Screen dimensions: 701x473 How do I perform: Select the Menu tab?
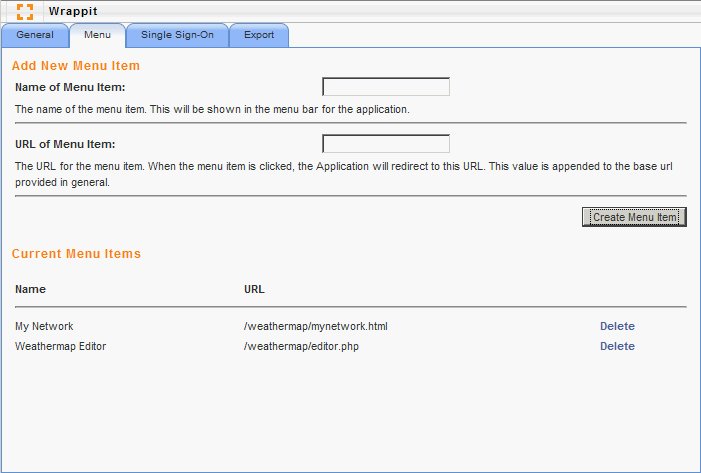pyautogui.click(x=97, y=35)
